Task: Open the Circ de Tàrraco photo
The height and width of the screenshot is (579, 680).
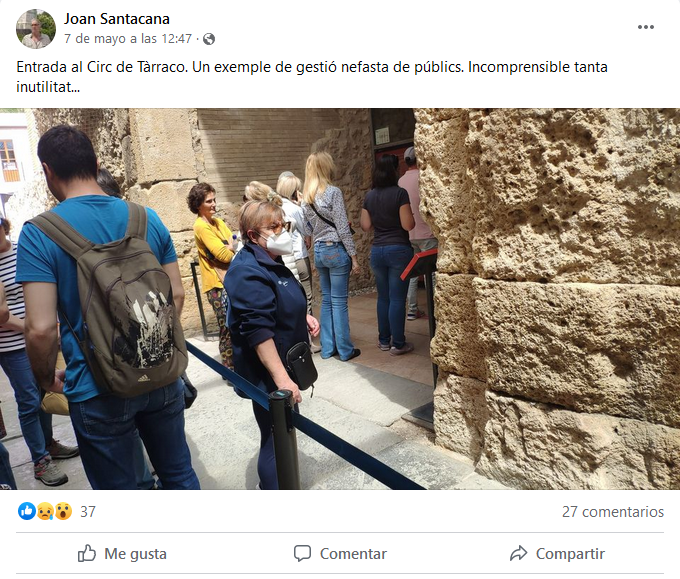Action: (340, 299)
